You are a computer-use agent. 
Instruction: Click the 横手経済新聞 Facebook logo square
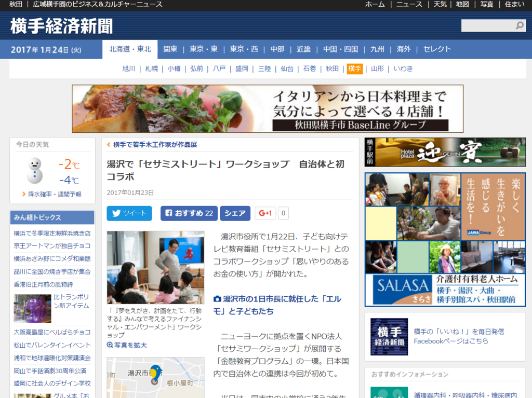389,336
